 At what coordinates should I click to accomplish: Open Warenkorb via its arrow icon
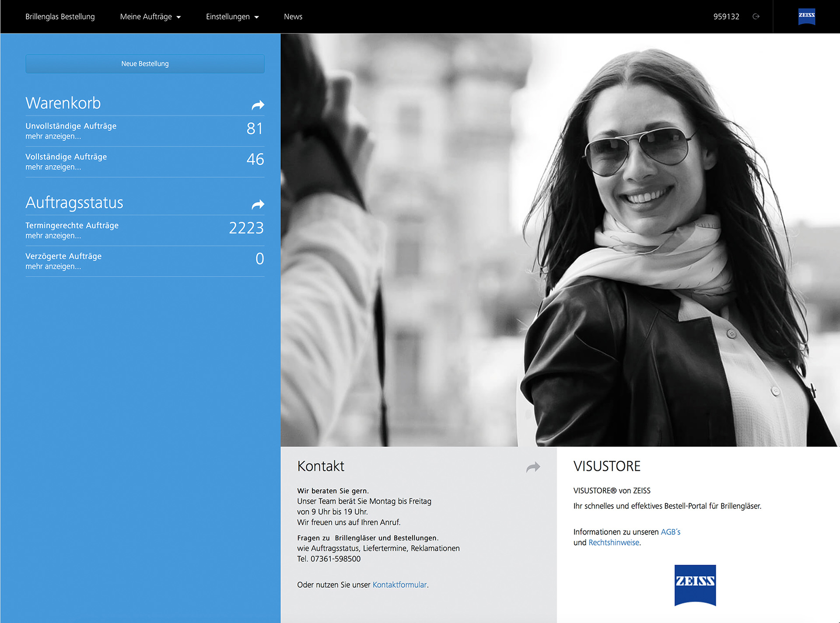(258, 105)
